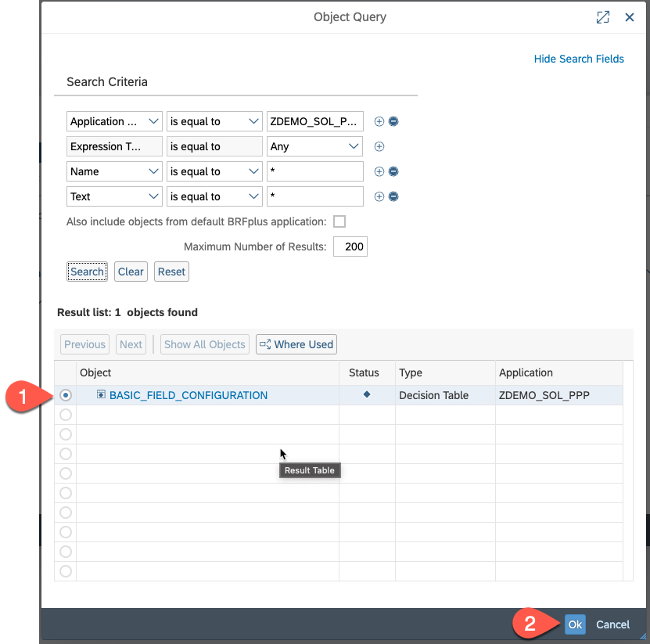Click the Status column header

pyautogui.click(x=368, y=372)
